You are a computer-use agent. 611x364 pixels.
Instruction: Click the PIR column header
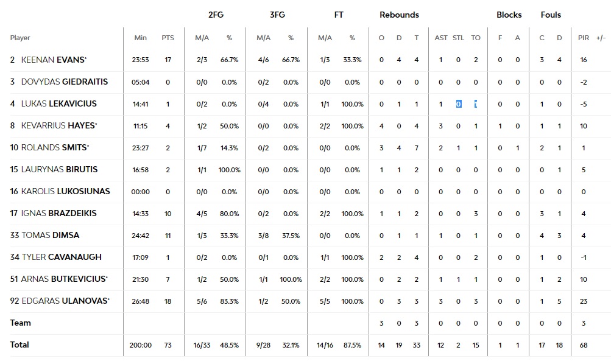point(584,38)
